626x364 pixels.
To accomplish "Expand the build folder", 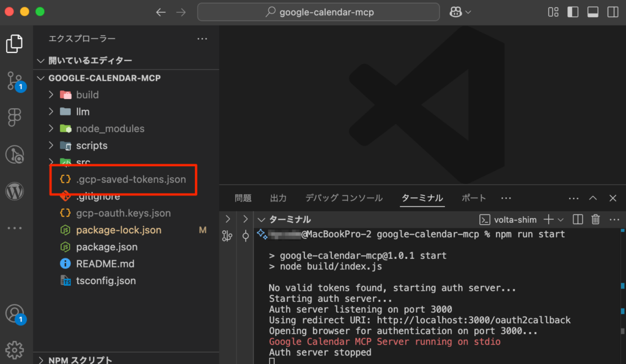I will tap(87, 95).
